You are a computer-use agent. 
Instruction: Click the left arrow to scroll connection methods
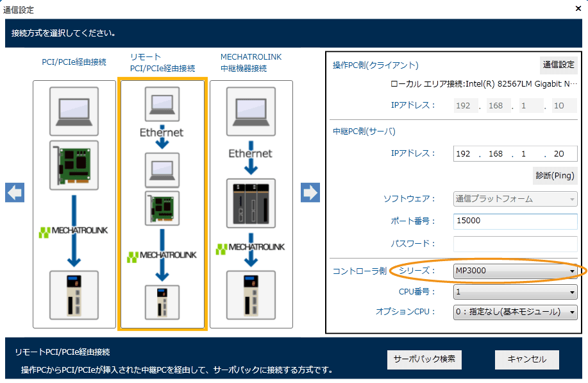(15, 192)
